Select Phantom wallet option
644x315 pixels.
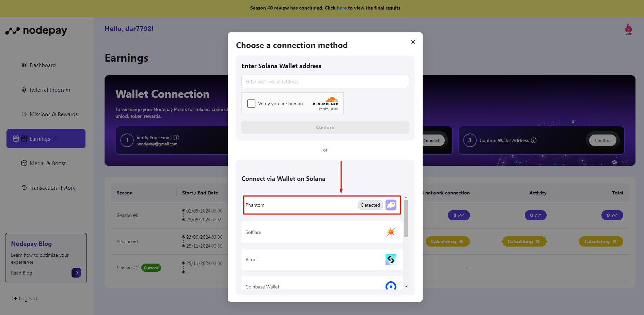click(x=322, y=205)
